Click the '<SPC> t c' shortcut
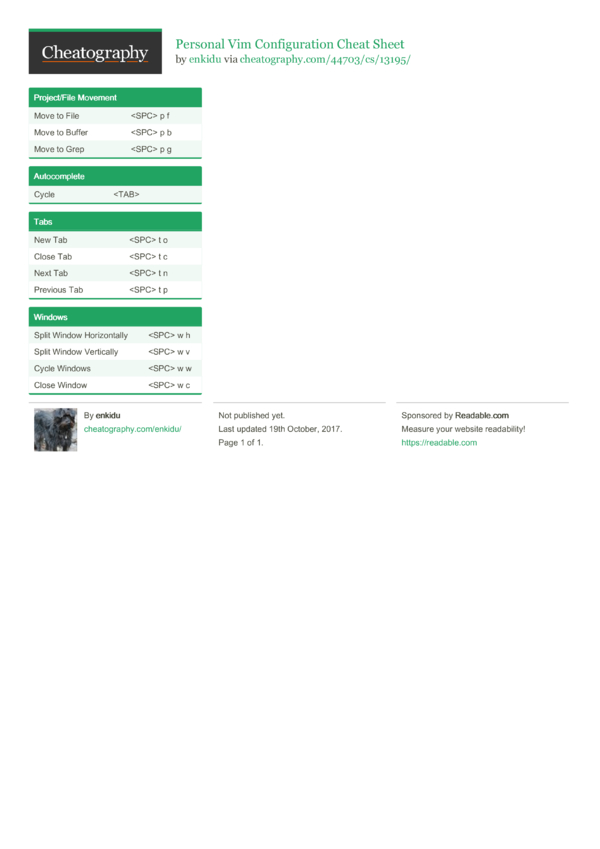This screenshot has width=600, height=849. [148, 257]
